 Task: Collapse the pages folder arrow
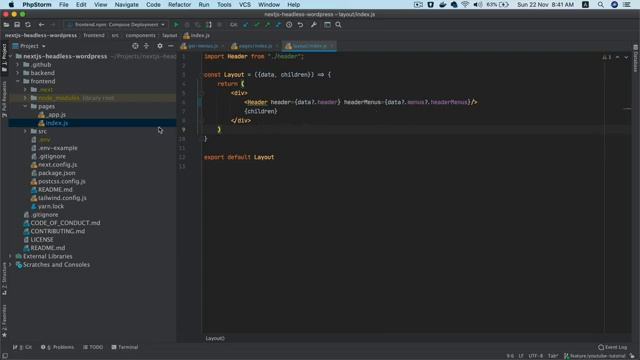[25, 107]
